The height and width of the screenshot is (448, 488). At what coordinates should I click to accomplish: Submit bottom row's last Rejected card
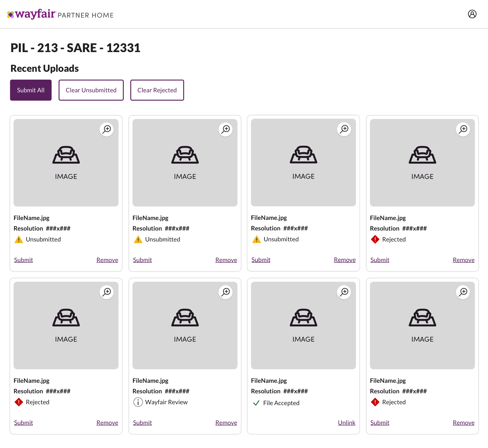(x=380, y=423)
